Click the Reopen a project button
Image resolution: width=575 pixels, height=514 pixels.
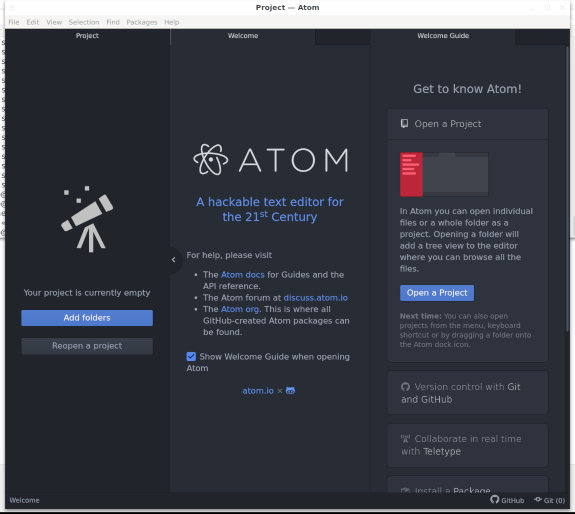[87, 346]
